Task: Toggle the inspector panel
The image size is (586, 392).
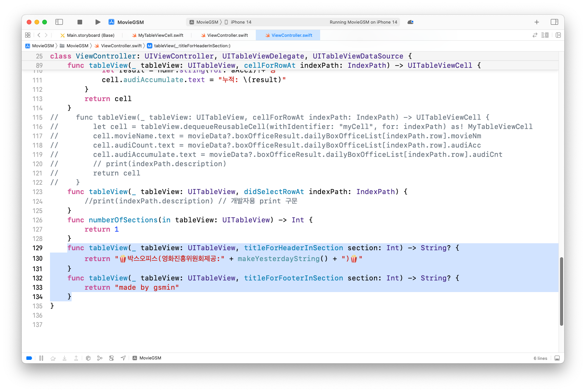Action: 555,22
